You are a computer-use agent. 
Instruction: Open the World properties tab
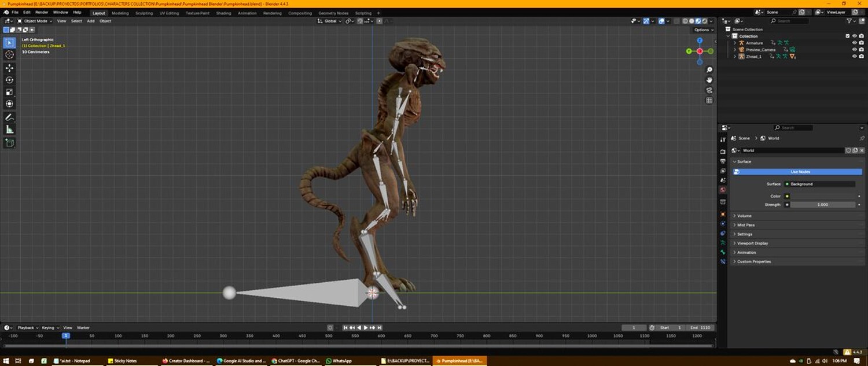click(723, 190)
